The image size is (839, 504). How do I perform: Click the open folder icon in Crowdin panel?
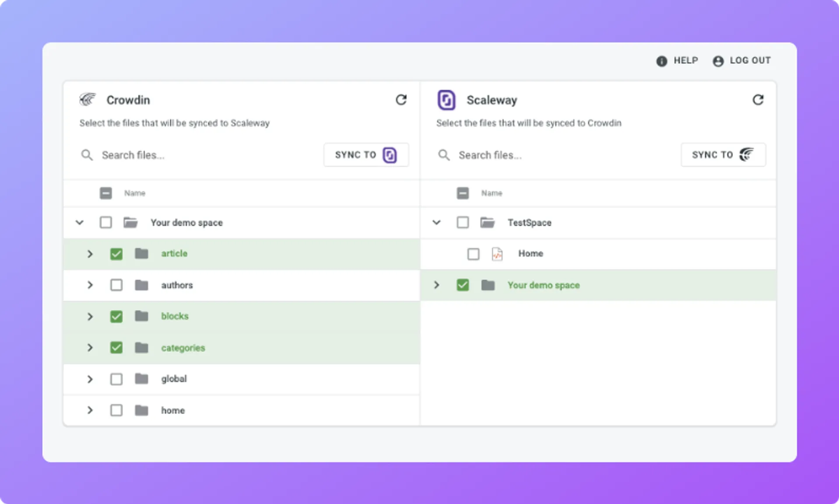131,223
